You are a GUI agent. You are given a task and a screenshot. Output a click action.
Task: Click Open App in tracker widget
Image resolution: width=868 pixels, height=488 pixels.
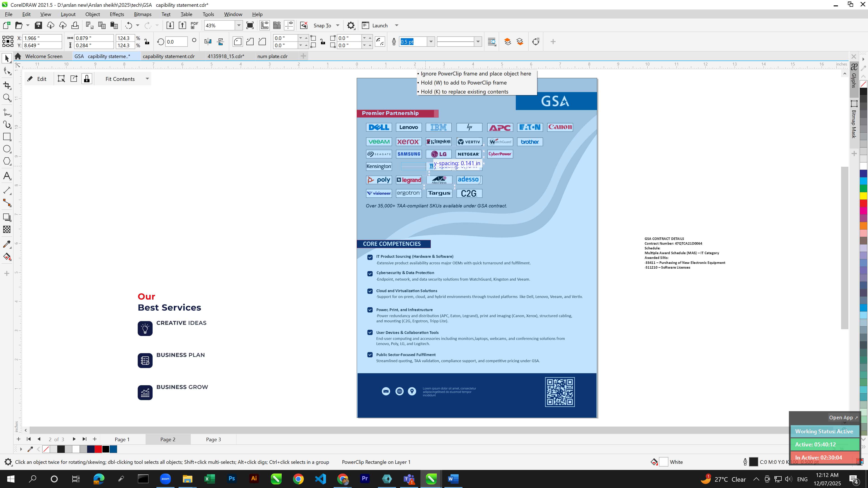pyautogui.click(x=843, y=417)
